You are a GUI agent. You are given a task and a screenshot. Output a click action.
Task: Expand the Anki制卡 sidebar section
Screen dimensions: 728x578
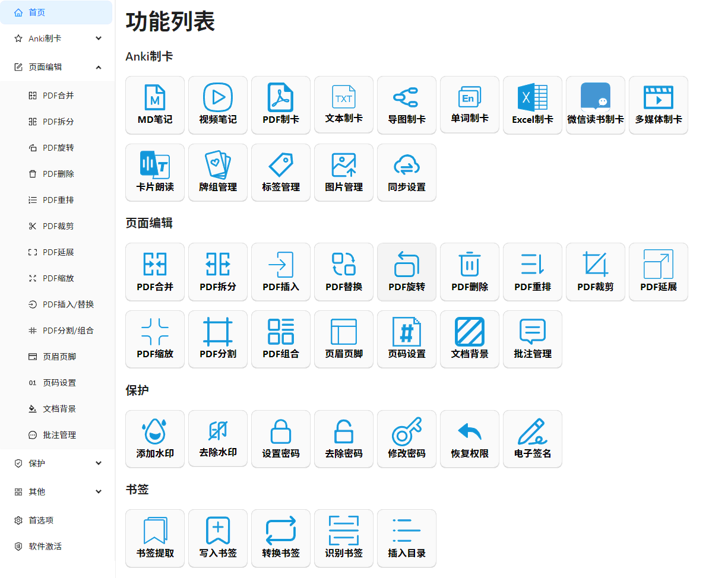[56, 39]
